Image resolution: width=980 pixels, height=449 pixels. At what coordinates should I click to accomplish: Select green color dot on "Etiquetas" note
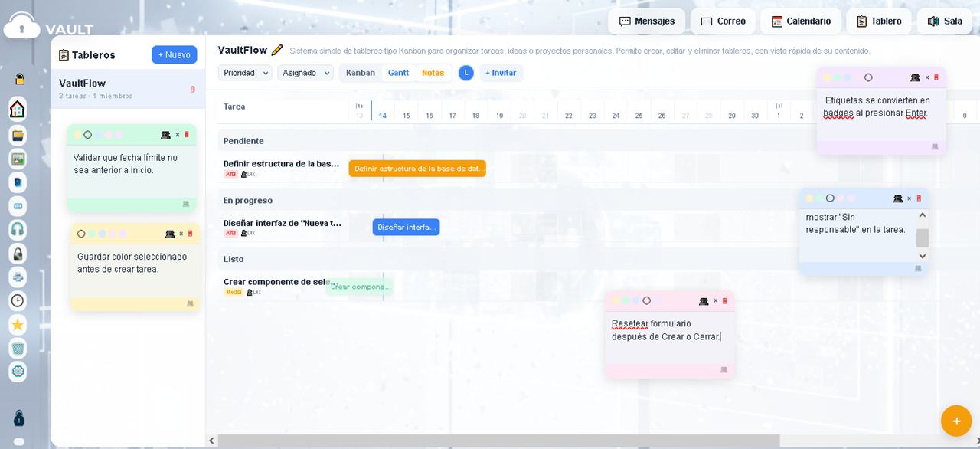click(838, 77)
